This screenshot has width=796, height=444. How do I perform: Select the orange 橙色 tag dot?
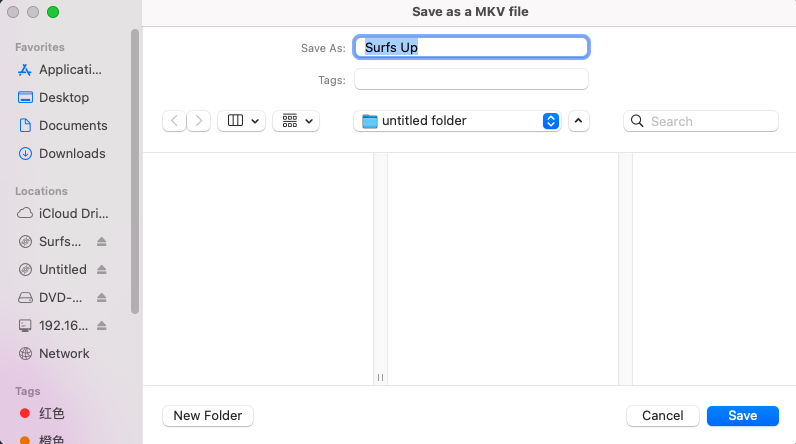[x=24, y=440]
